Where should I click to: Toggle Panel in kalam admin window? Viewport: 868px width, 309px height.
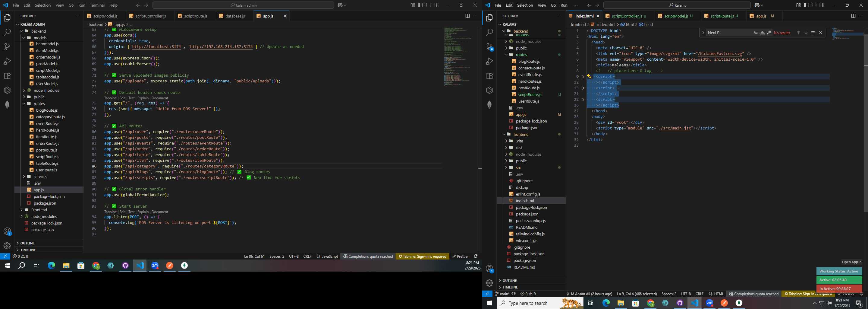428,5
